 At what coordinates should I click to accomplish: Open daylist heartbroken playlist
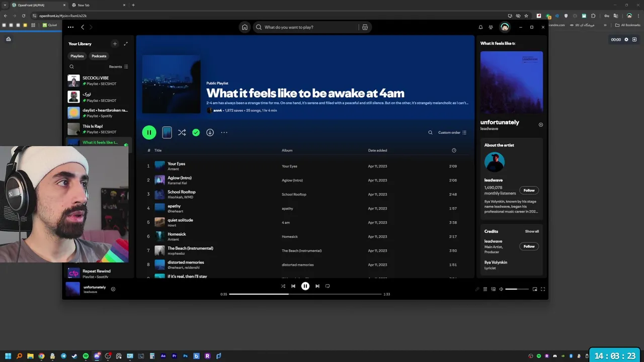point(99,113)
